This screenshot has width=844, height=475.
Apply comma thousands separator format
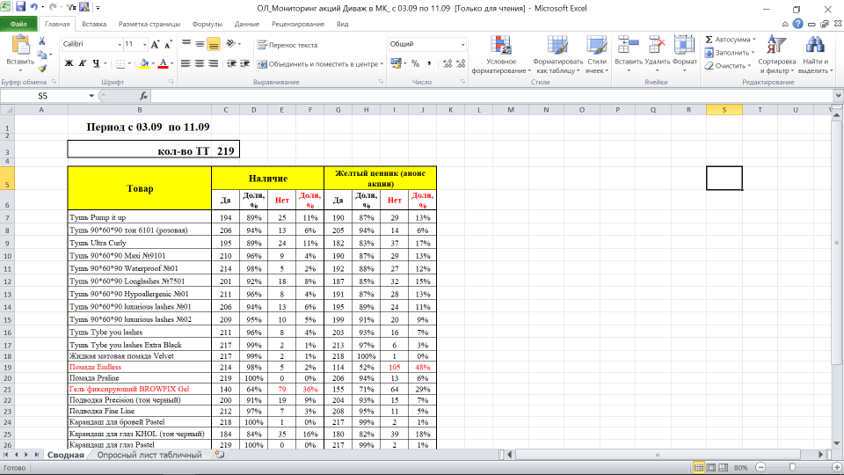pyautogui.click(x=429, y=64)
